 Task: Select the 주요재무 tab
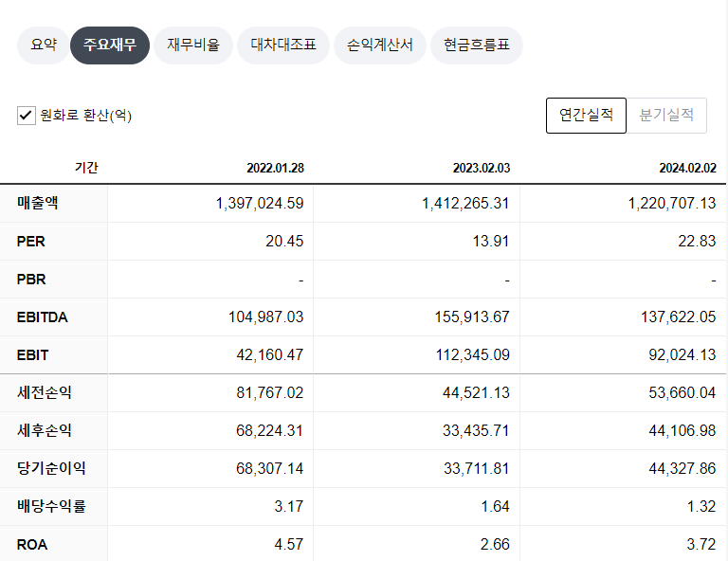[x=110, y=45]
